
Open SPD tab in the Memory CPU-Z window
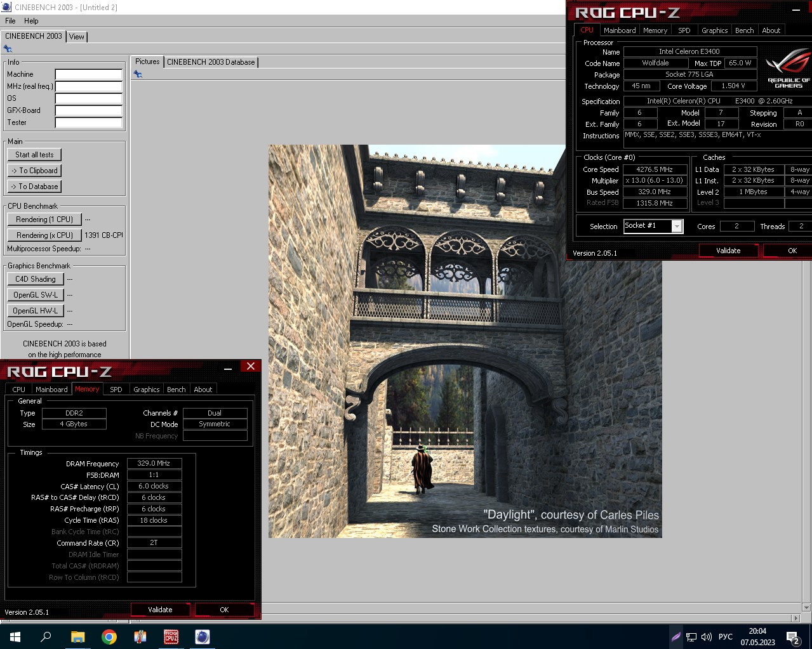click(x=116, y=390)
